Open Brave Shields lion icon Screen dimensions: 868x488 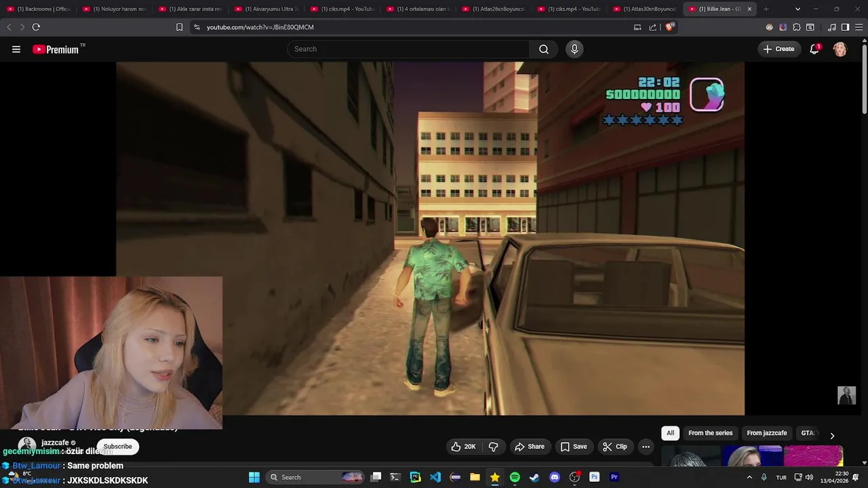[669, 27]
